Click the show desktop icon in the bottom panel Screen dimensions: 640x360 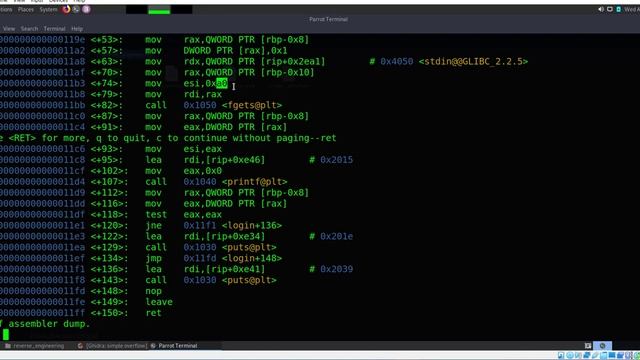[x=588, y=346]
